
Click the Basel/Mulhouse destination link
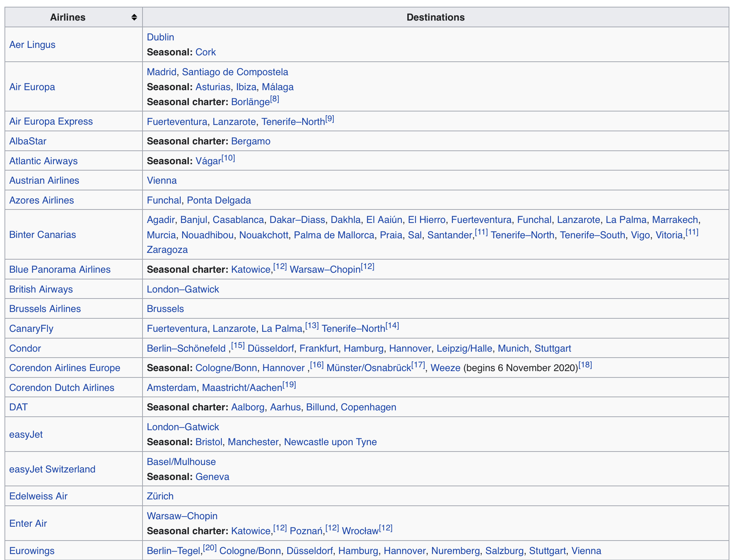pos(181,462)
